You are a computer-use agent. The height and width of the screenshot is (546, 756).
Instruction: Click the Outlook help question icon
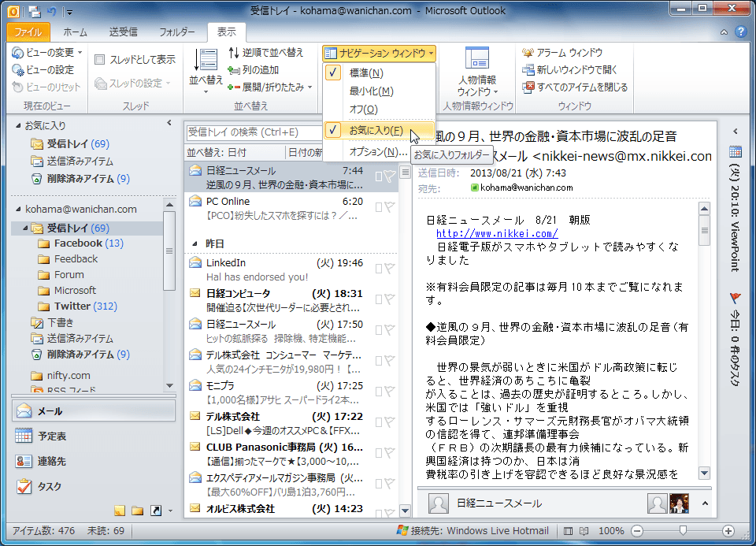(x=741, y=32)
